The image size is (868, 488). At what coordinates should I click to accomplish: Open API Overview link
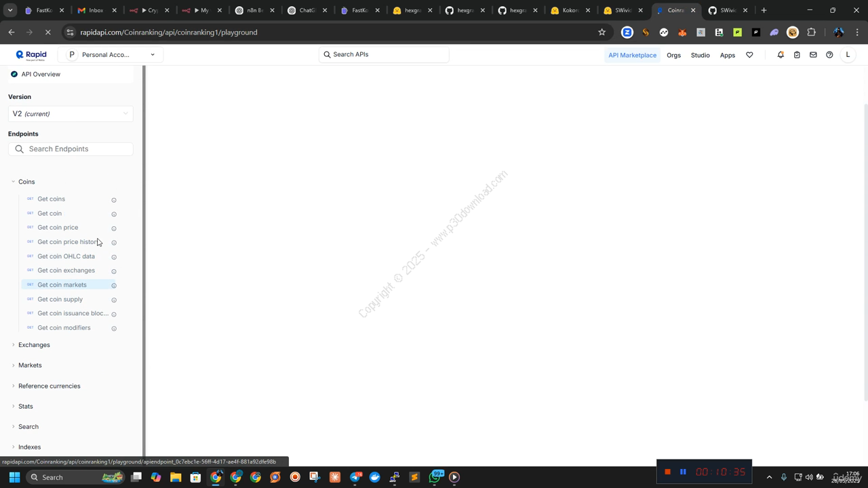[x=41, y=74]
